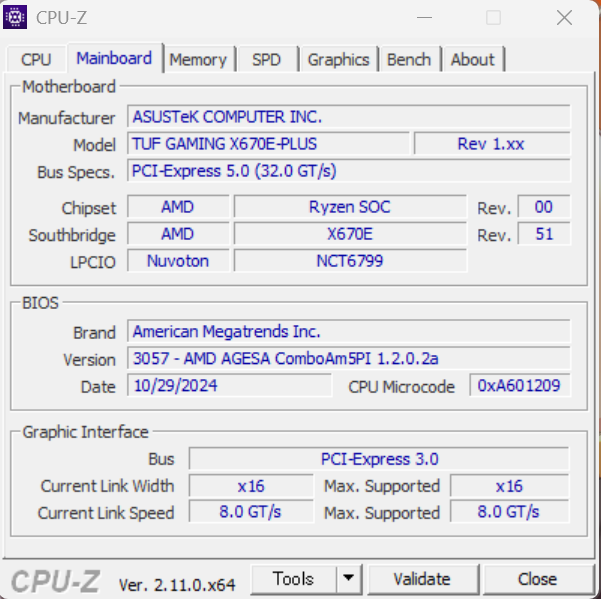Expand the Tools dropdown arrow
This screenshot has width=601, height=599.
[x=348, y=579]
